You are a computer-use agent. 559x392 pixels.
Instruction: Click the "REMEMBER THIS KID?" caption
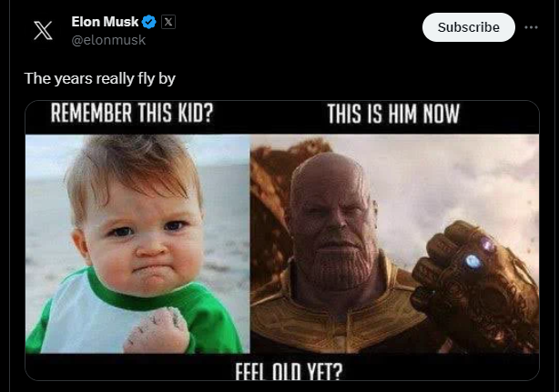click(134, 116)
